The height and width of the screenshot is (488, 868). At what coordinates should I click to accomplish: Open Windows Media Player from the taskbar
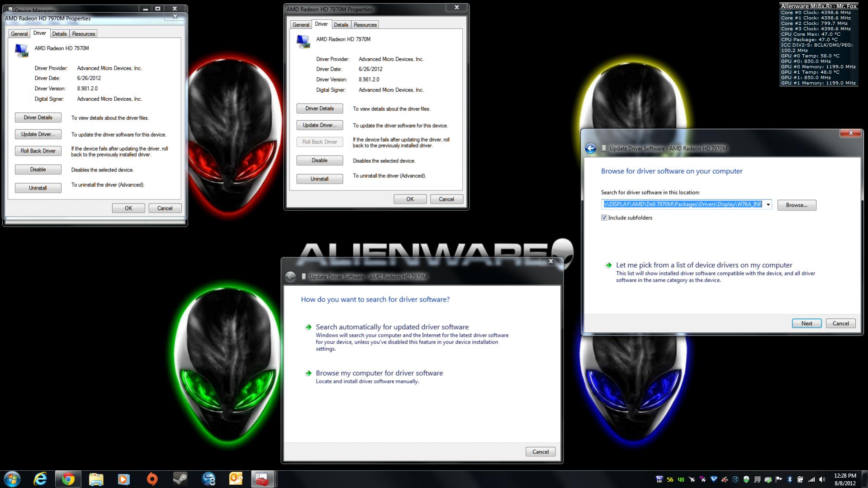coord(123,479)
